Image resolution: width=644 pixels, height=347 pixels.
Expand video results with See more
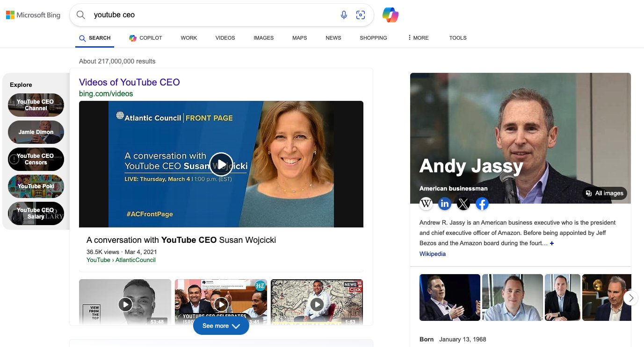click(221, 326)
